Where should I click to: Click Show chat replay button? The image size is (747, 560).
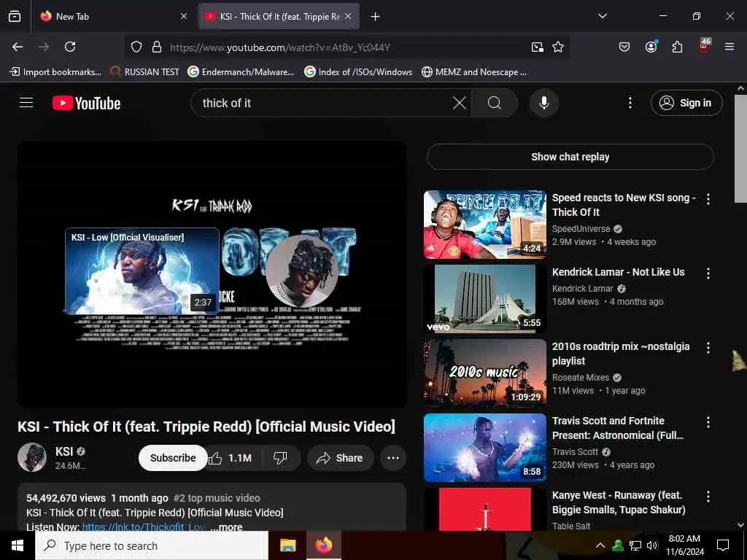point(570,157)
